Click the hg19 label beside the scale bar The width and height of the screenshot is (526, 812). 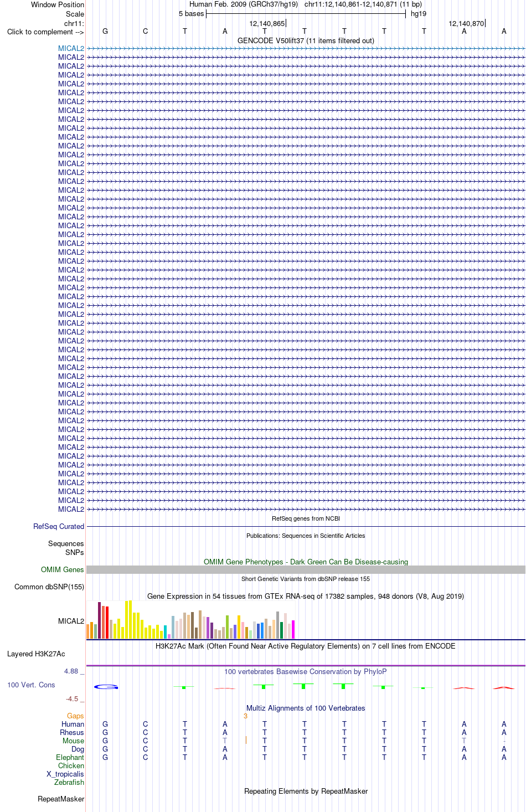pyautogui.click(x=419, y=14)
